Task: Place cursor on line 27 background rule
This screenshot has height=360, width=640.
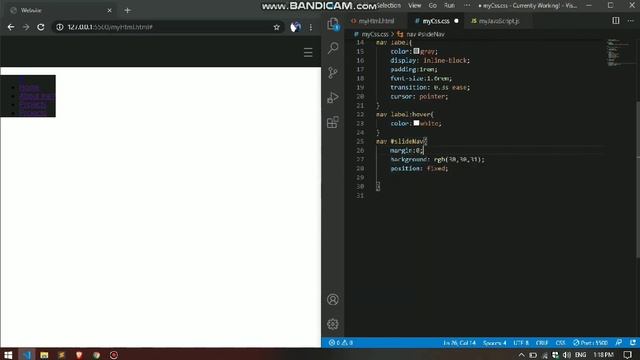Action: [437, 159]
